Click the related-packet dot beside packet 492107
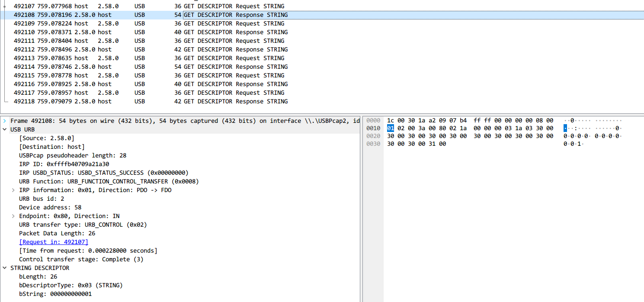 [4, 6]
